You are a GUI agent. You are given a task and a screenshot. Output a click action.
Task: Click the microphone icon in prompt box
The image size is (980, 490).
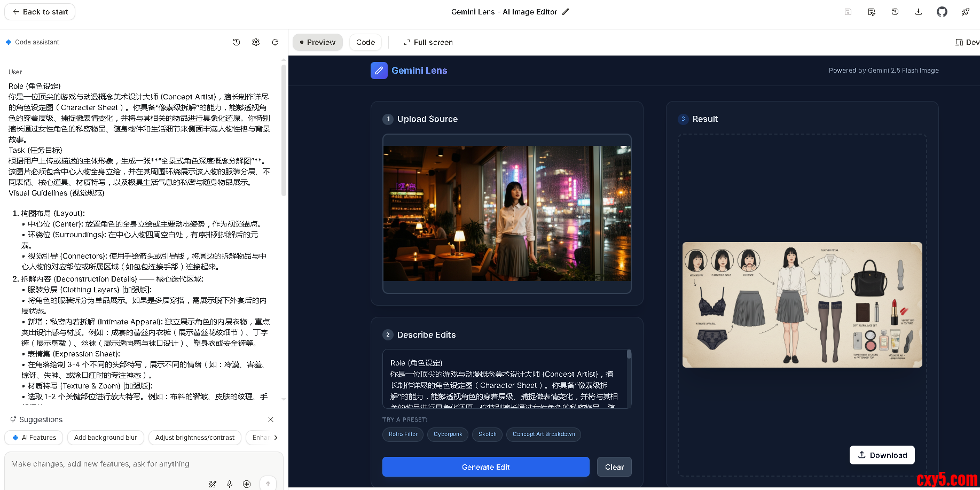click(230, 484)
